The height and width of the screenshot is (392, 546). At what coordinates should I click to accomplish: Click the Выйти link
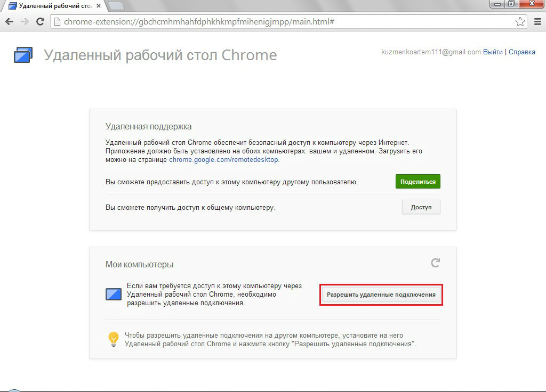pyautogui.click(x=493, y=52)
